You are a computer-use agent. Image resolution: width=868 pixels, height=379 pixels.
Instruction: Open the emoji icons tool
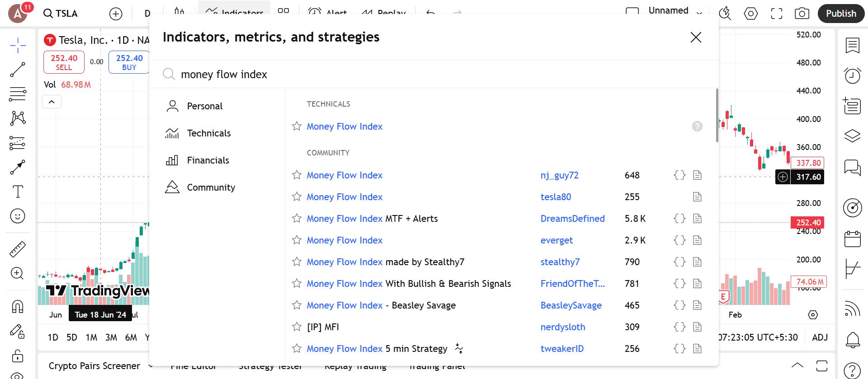click(x=18, y=216)
